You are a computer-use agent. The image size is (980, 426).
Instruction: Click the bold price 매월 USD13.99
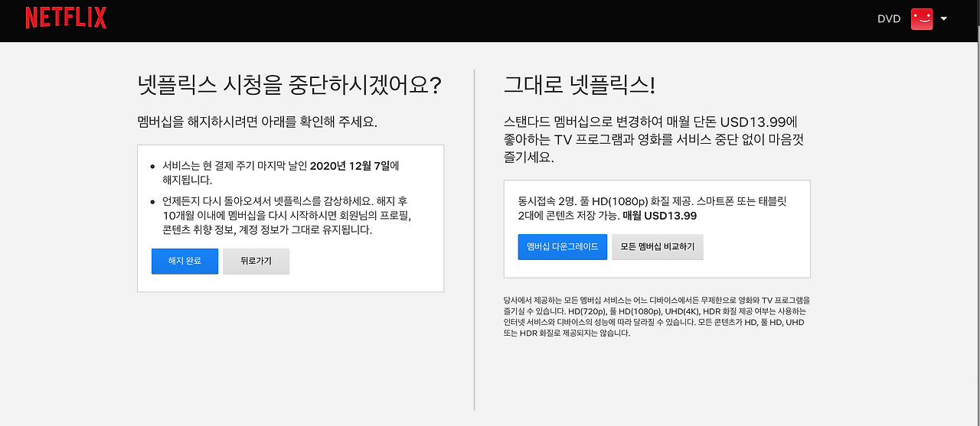point(659,216)
